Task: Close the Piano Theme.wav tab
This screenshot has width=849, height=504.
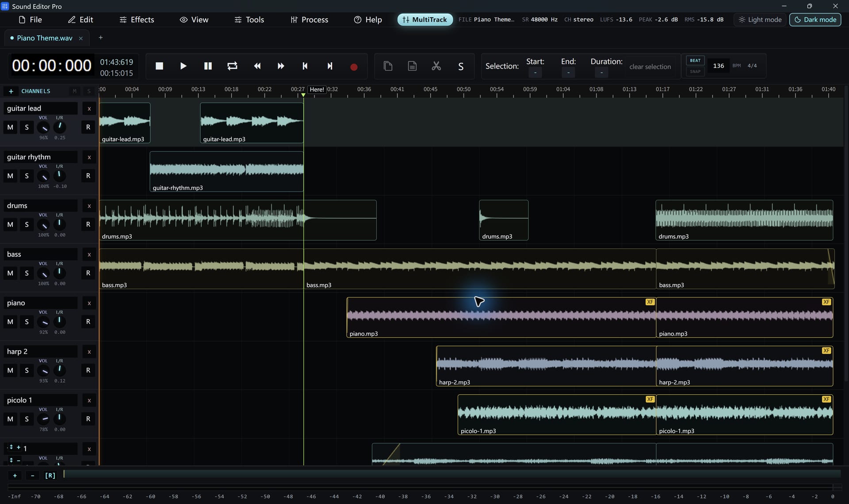Action: [x=81, y=38]
